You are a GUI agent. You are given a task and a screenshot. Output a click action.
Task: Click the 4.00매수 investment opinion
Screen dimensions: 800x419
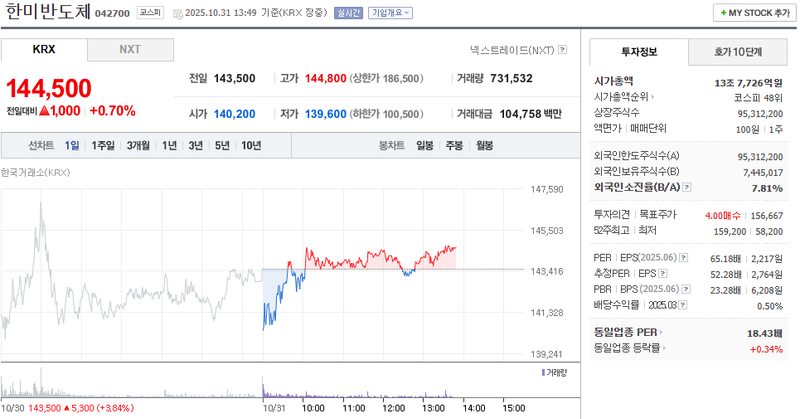pos(722,216)
